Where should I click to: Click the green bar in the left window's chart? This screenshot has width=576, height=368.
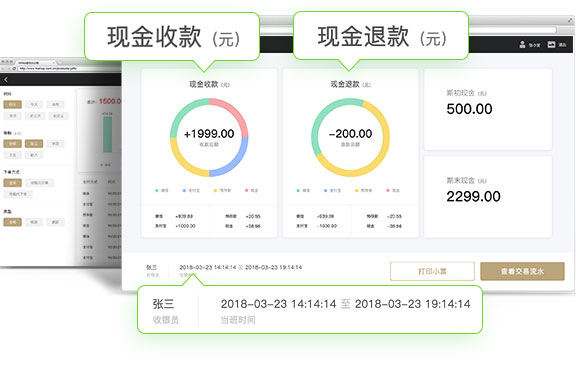(x=107, y=134)
